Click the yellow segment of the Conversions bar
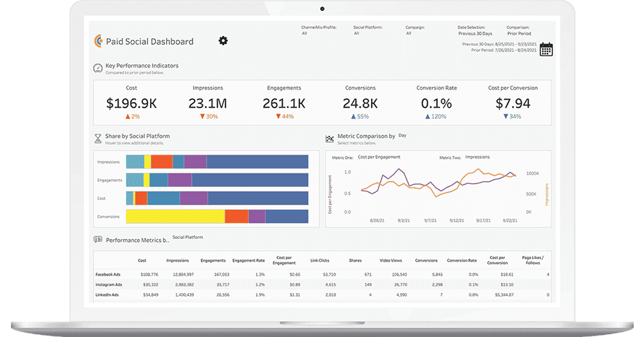The height and width of the screenshot is (337, 644). click(x=175, y=217)
